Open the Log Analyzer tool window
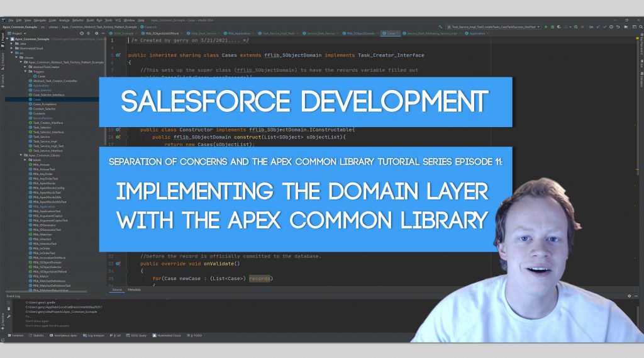Viewport: 644px width, 358px height. coord(94,335)
